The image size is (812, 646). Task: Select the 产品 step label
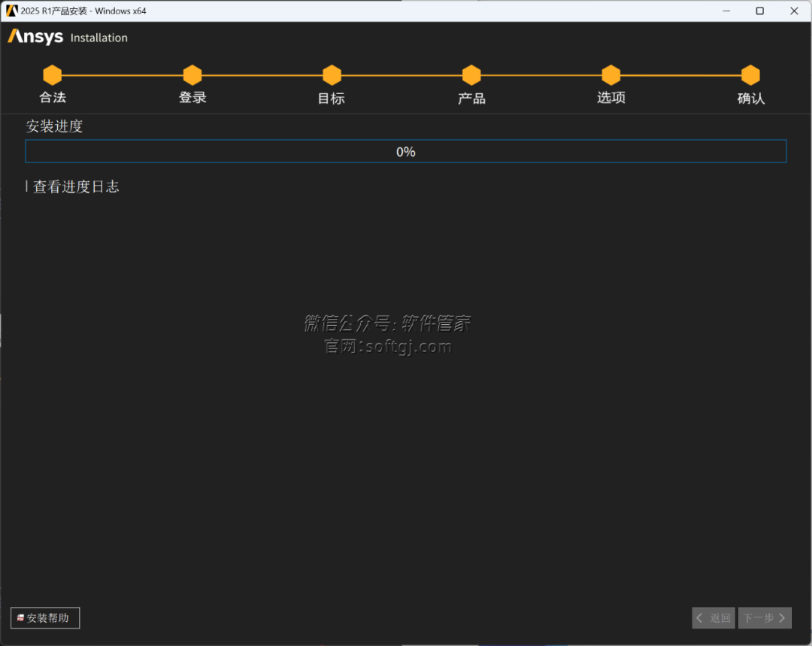[x=471, y=98]
